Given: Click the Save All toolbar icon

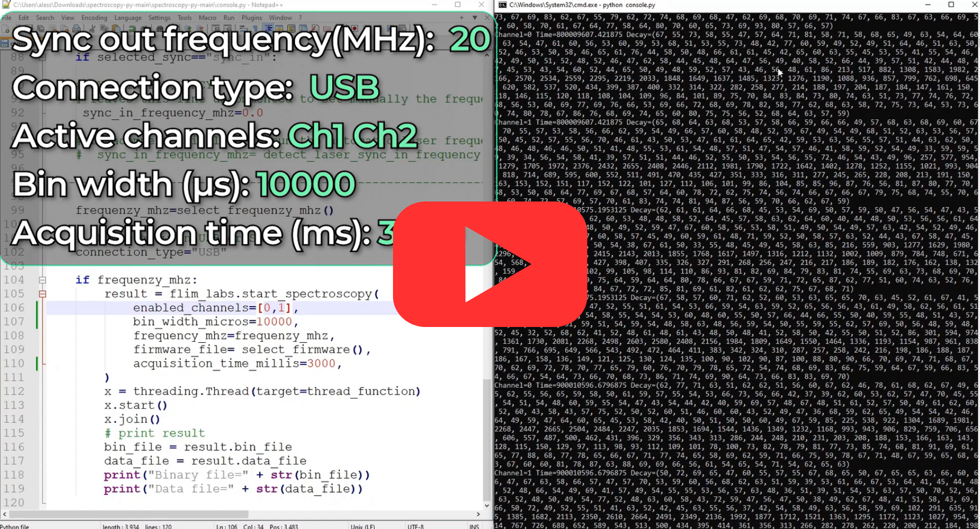Looking at the screenshot, I should (x=41, y=29).
